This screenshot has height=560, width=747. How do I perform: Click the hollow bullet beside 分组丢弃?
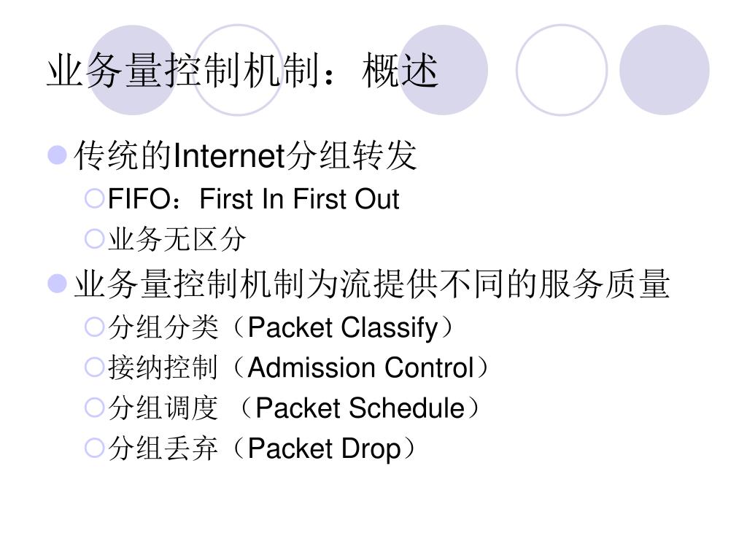click(x=94, y=448)
